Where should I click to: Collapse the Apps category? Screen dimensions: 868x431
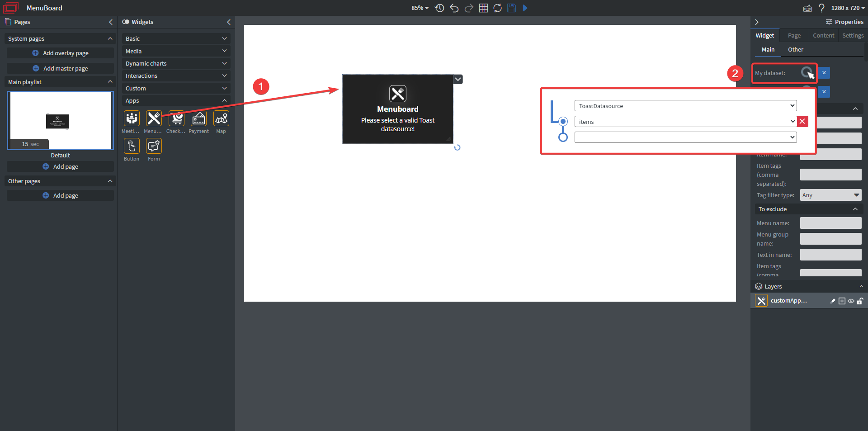point(176,100)
